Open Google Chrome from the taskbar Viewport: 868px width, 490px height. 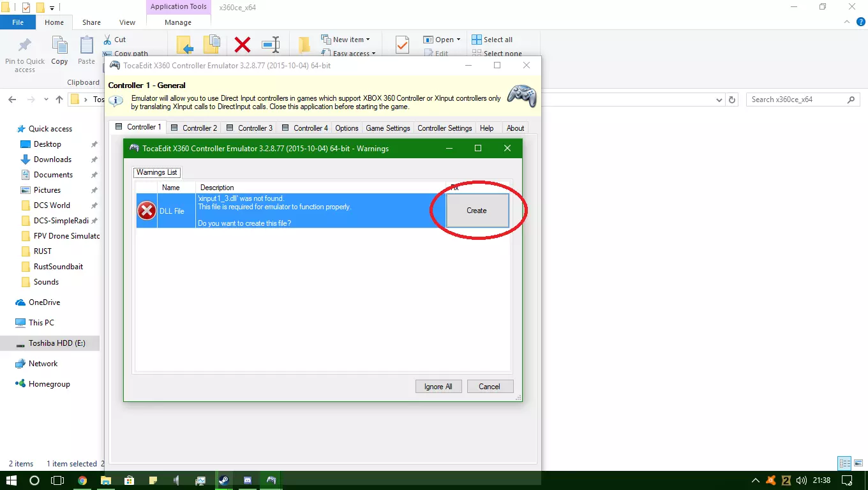click(x=82, y=480)
